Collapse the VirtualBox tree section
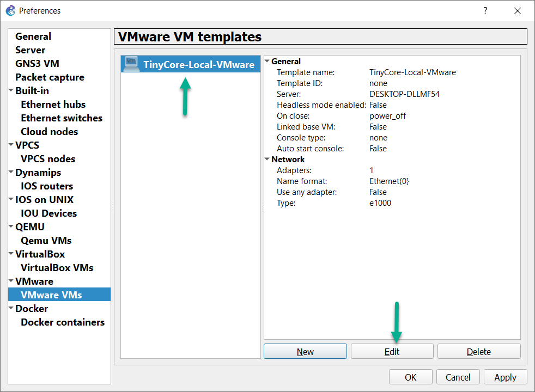Viewport: 535px width, 392px height. (x=11, y=254)
